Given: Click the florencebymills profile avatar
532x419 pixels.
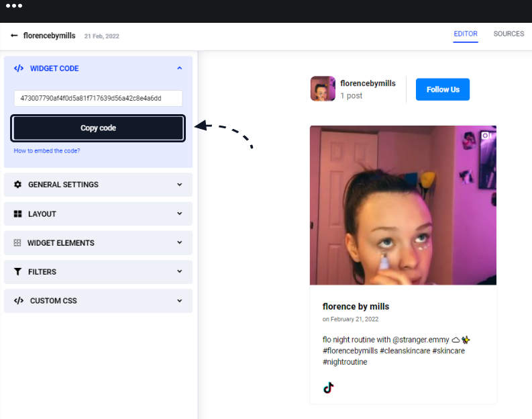Looking at the screenshot, I should 323,89.
